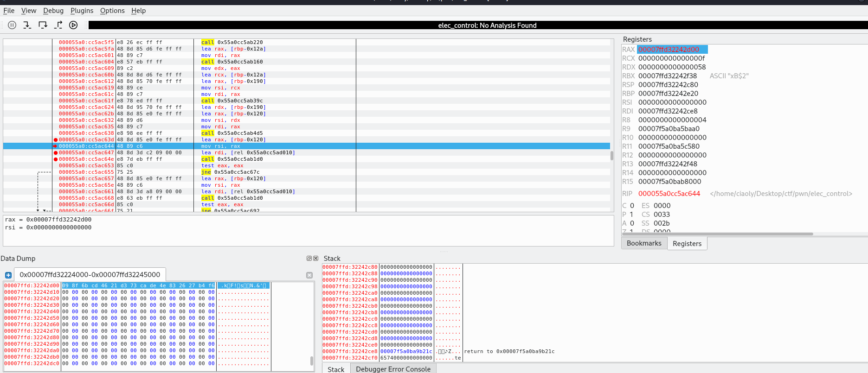Select the 0x00007ffd32224000 memory range tab
Viewport: 868px width, 373px height.
click(90, 274)
